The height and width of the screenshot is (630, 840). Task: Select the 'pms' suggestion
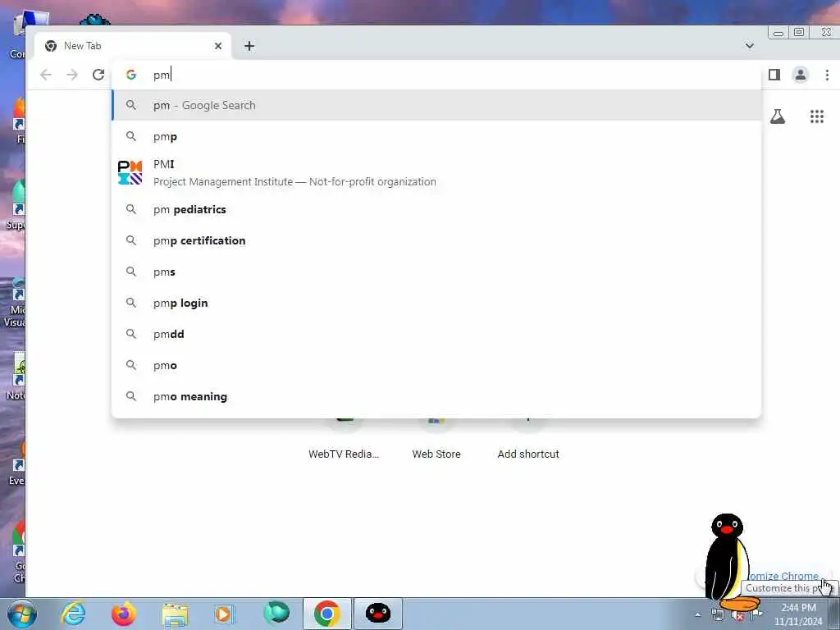436,272
